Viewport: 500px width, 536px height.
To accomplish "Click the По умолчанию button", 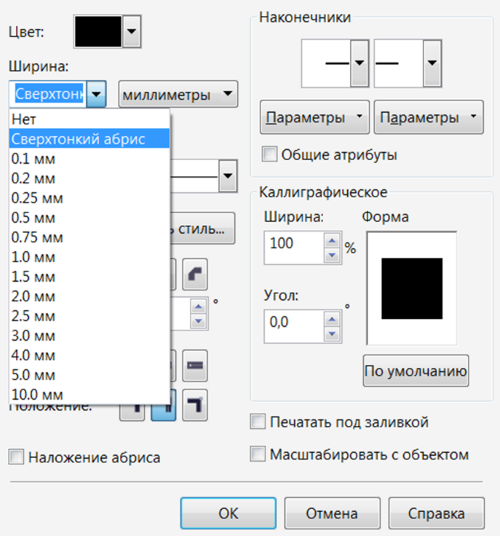I will point(416,371).
